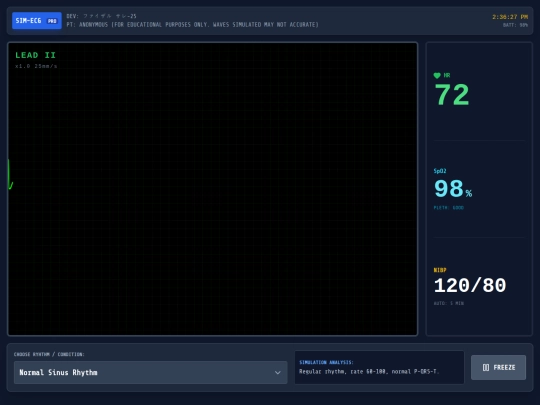Click the NIBP reading 120/80

pyautogui.click(x=470, y=285)
